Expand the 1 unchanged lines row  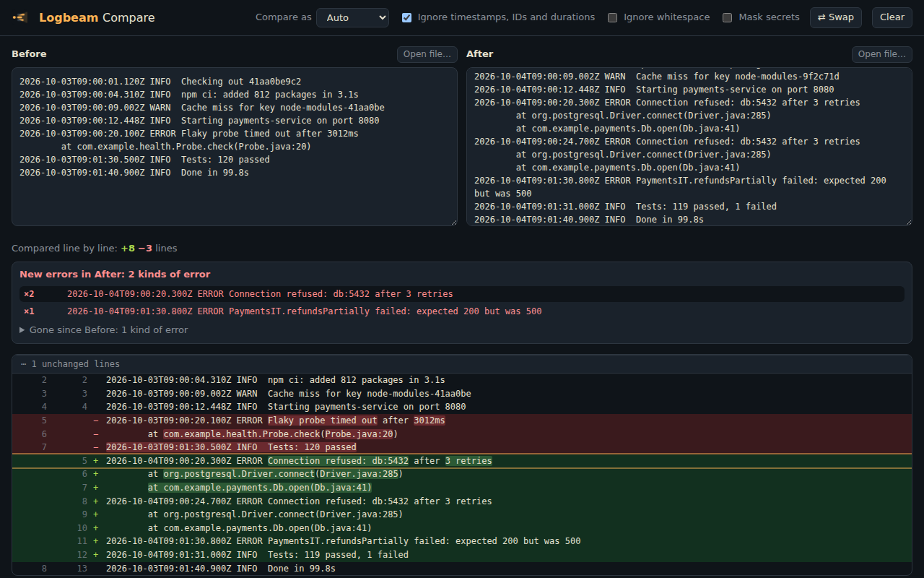tap(462, 364)
